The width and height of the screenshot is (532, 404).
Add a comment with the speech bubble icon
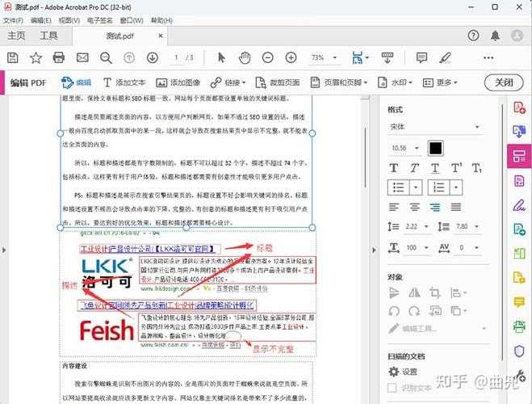pos(421,57)
